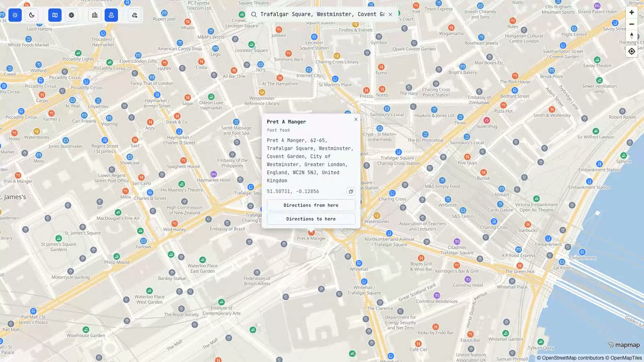Select the WHSmith shop marker
This screenshot has width=644, height=362.
[448, 199]
